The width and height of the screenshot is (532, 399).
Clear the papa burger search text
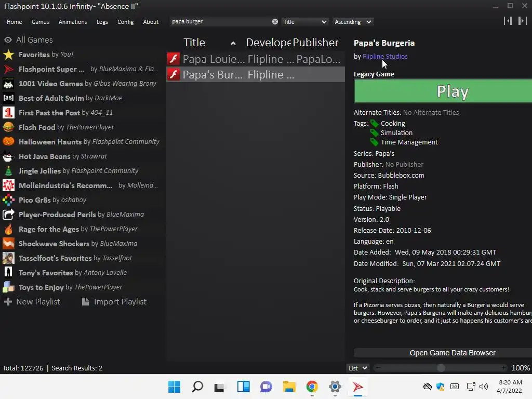pyautogui.click(x=275, y=22)
